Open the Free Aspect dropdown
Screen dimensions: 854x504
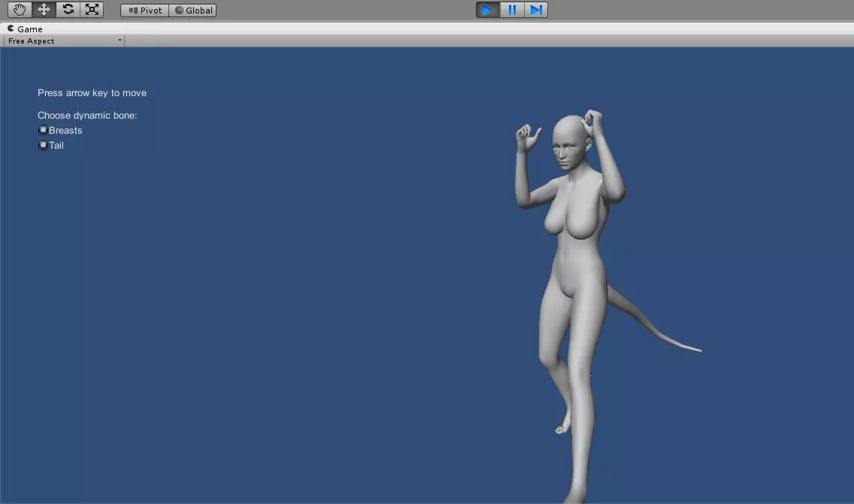pos(63,41)
